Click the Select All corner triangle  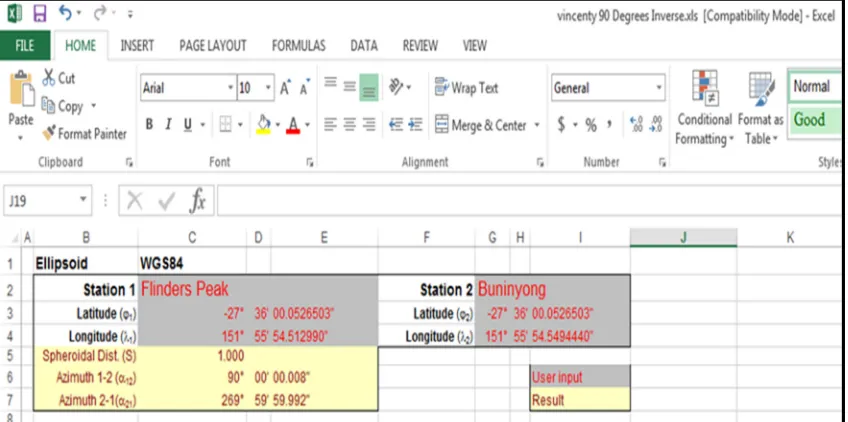tap(15, 238)
